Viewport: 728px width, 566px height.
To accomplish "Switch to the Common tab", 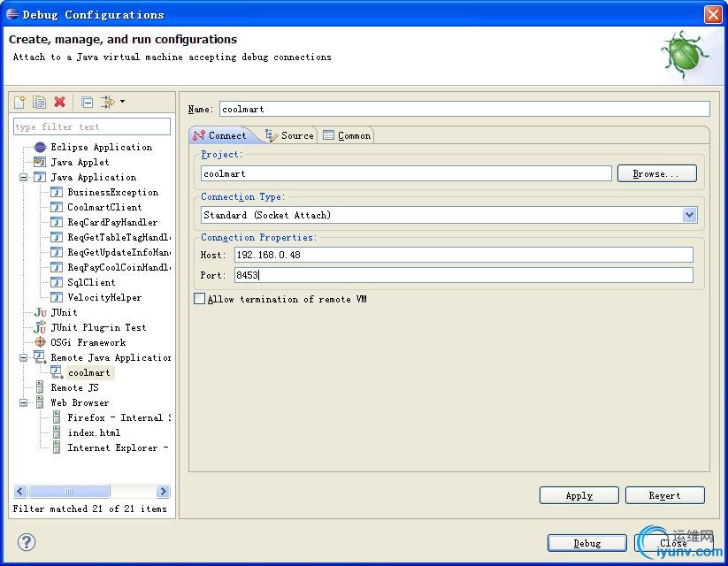I will click(347, 135).
